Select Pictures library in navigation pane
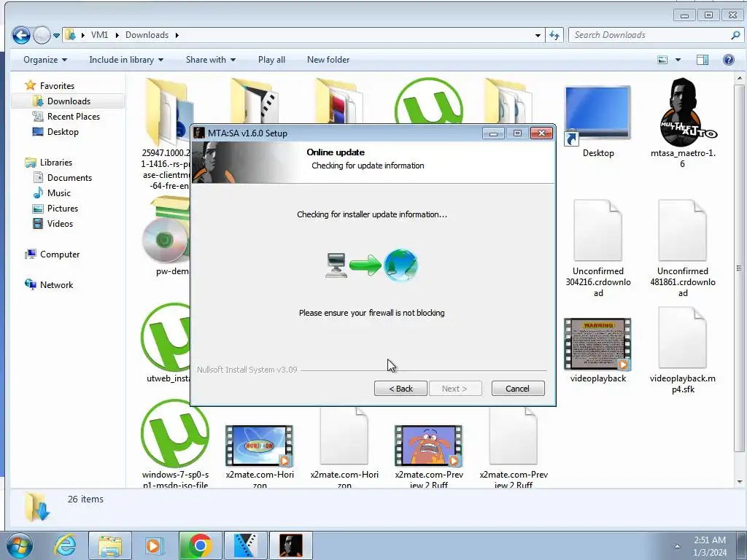Screen dimensions: 747x560 [x=55, y=209]
